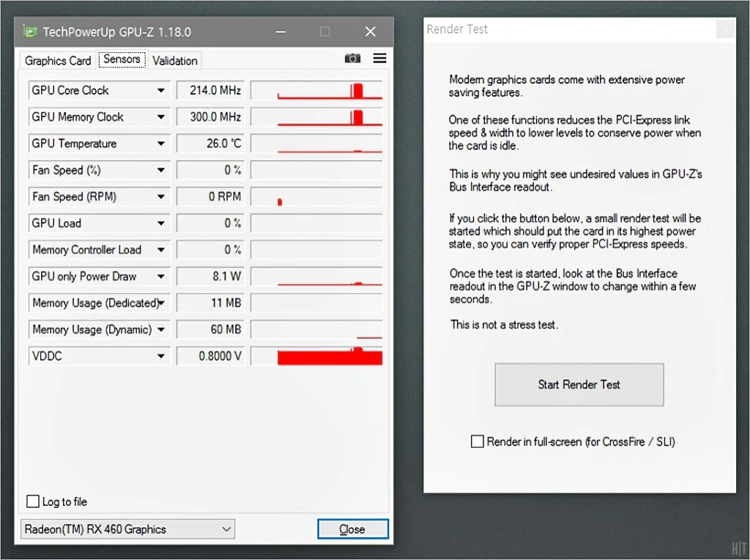Click the GPU-Z application icon in title bar
The image size is (750, 560).
[30, 32]
